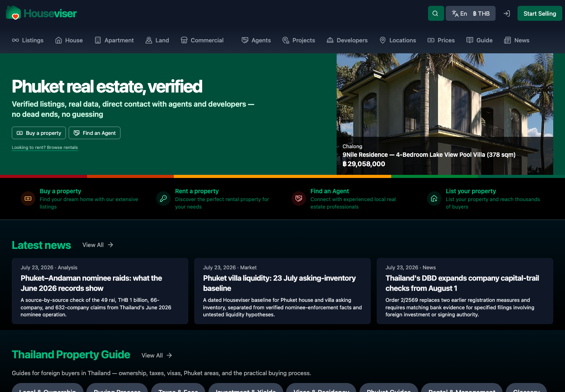
Task: Go to House category
Action: click(69, 40)
